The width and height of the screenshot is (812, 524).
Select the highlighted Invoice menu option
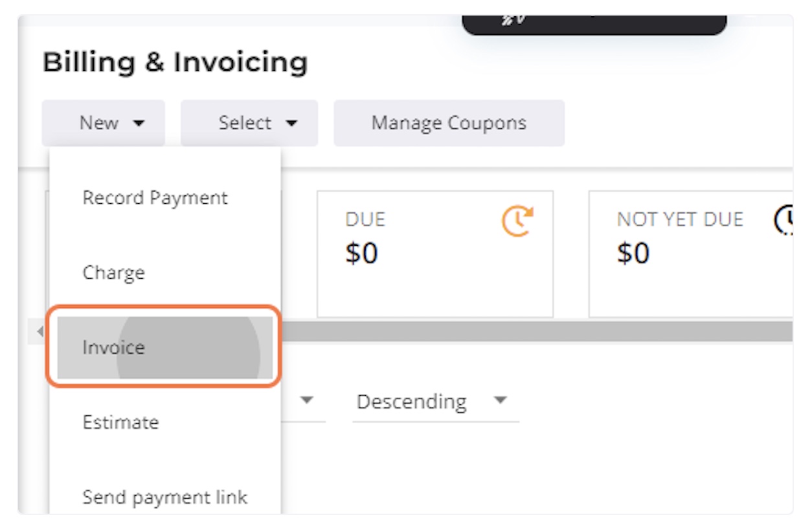tap(164, 347)
